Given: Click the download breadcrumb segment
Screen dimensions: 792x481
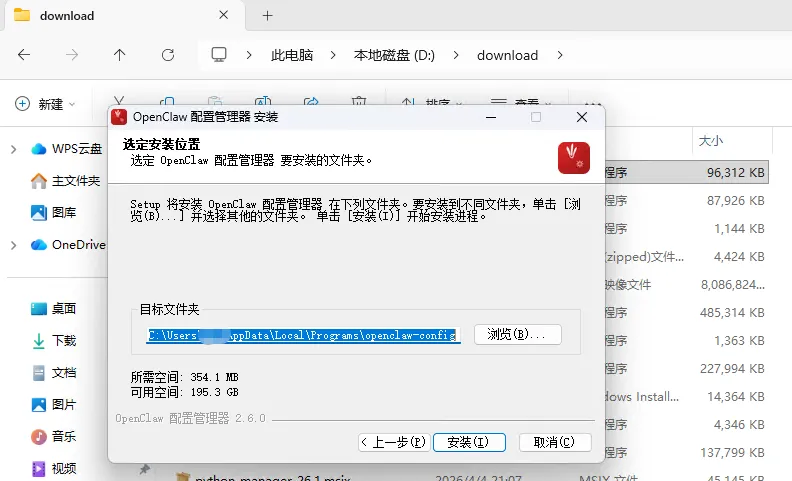Looking at the screenshot, I should click(507, 55).
